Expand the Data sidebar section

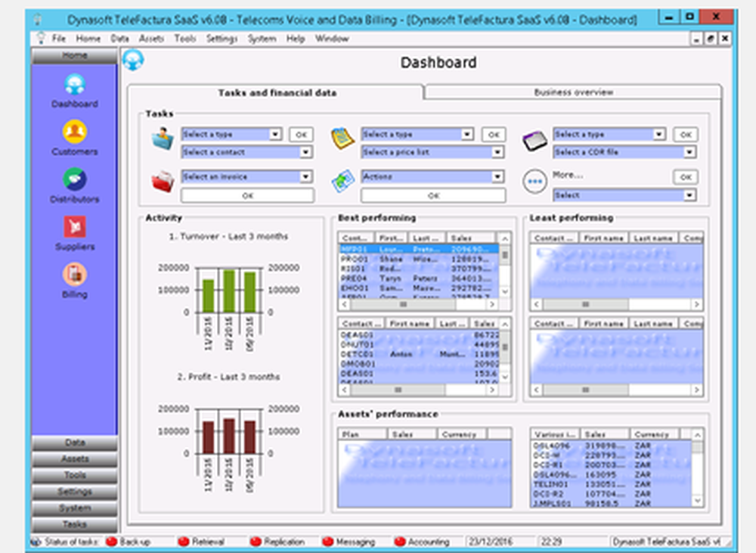(x=75, y=443)
